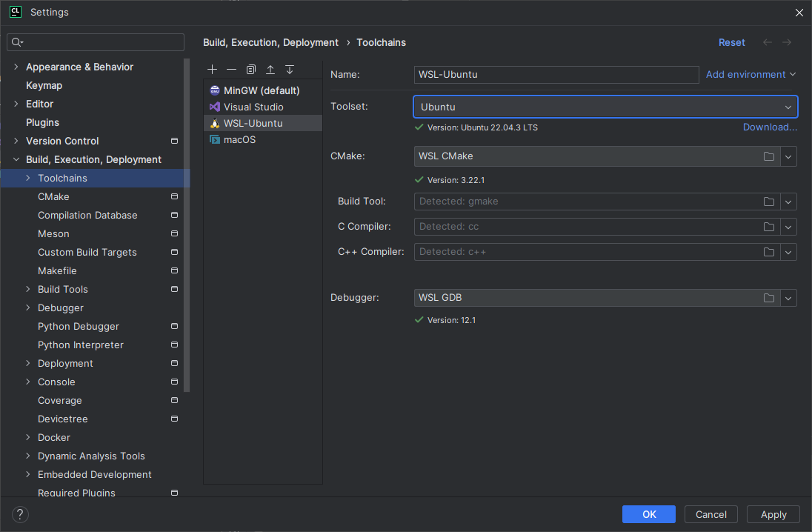Remove the selected toolchain using the minus icon
This screenshot has width=812, height=532.
point(231,69)
